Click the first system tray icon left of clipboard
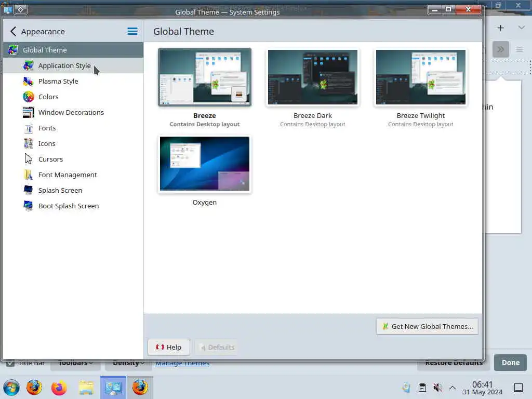Screen dimensions: 532x399 click(406, 388)
